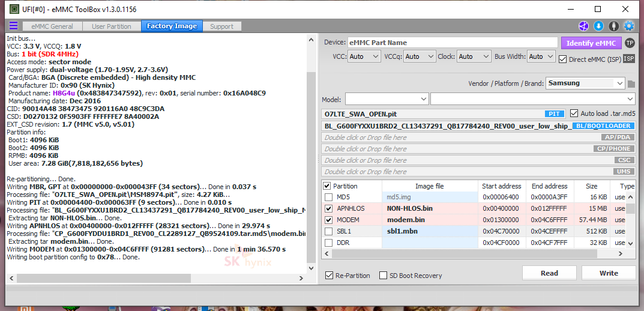Click the purple globe network icon
Screen dimensions: 644x311
(x=583, y=26)
